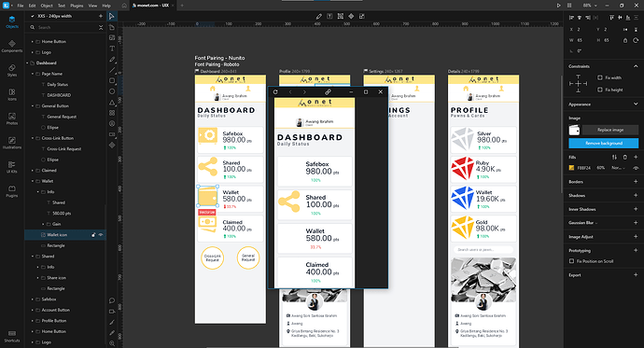Select the Move/Select arrow tool
The height and width of the screenshot is (348, 644).
click(x=112, y=16)
